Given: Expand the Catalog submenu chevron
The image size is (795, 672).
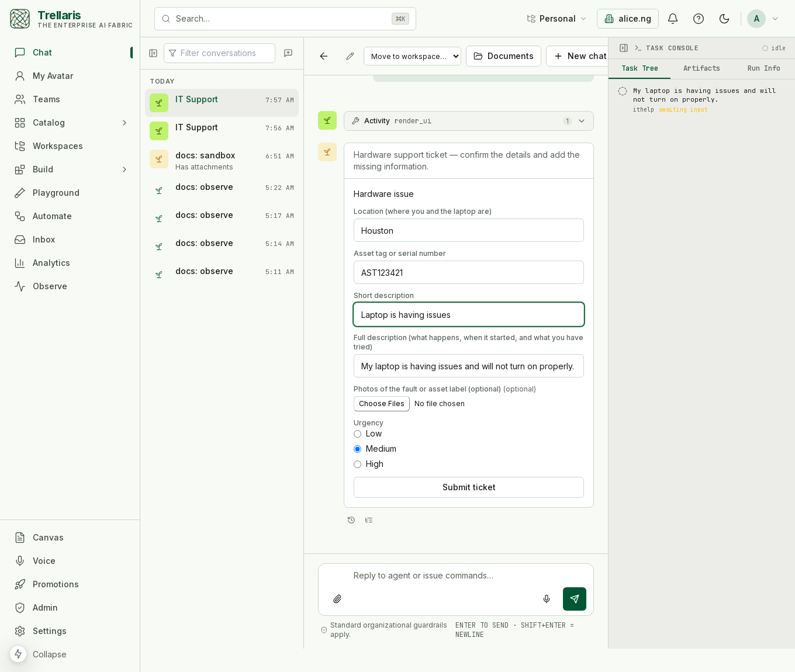Looking at the screenshot, I should [124, 123].
